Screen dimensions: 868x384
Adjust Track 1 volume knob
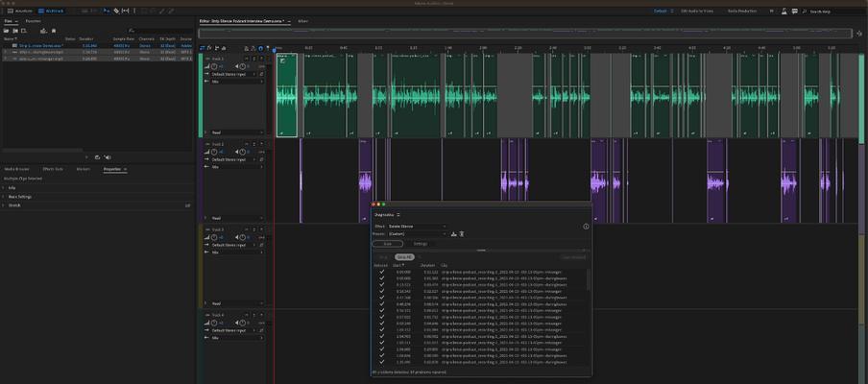click(213, 66)
